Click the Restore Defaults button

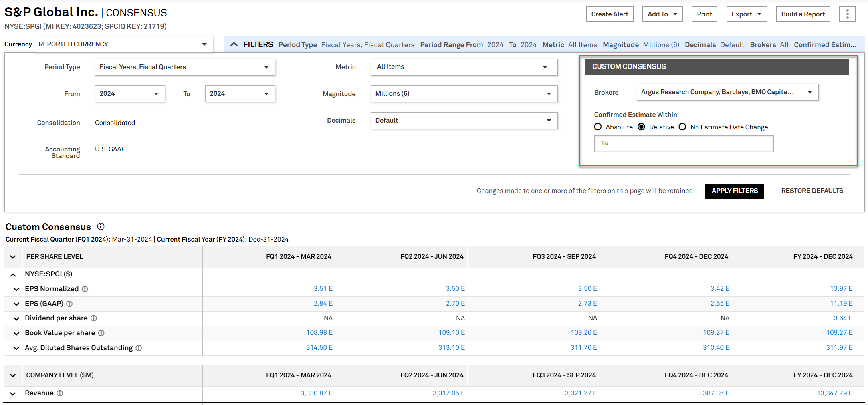click(x=812, y=191)
